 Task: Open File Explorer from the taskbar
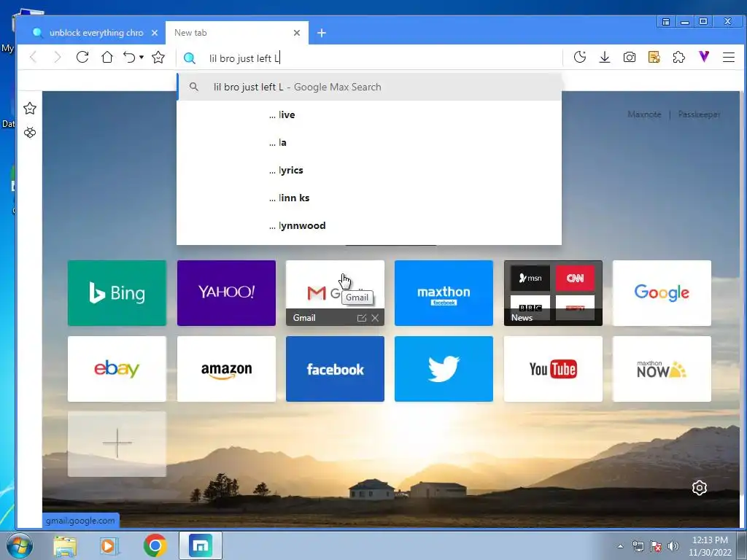coord(65,545)
